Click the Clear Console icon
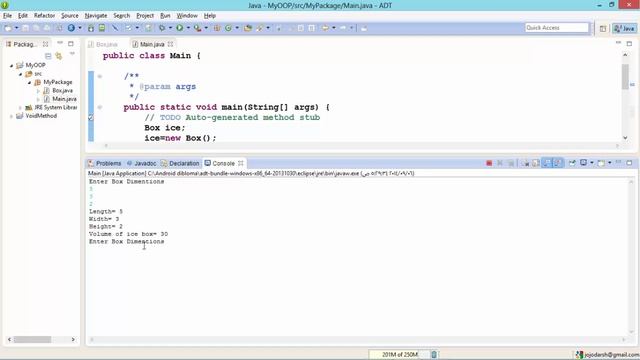 coord(526,163)
